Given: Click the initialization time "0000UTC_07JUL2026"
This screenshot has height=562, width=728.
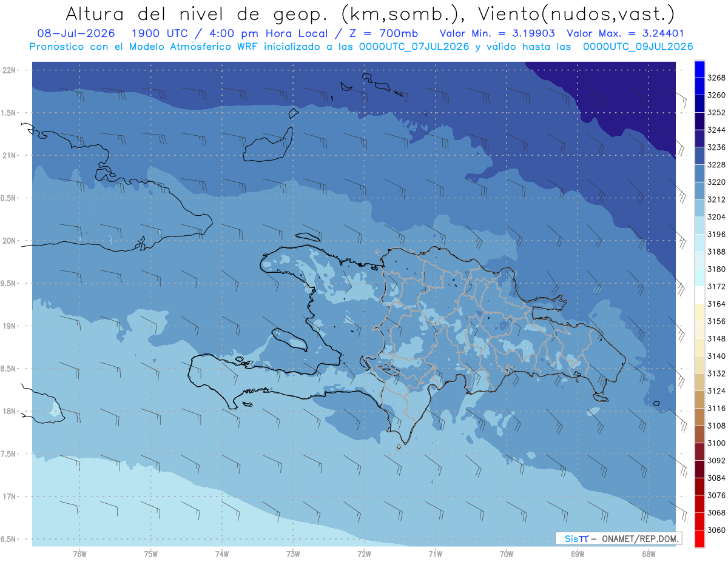Looking at the screenshot, I should [x=413, y=47].
